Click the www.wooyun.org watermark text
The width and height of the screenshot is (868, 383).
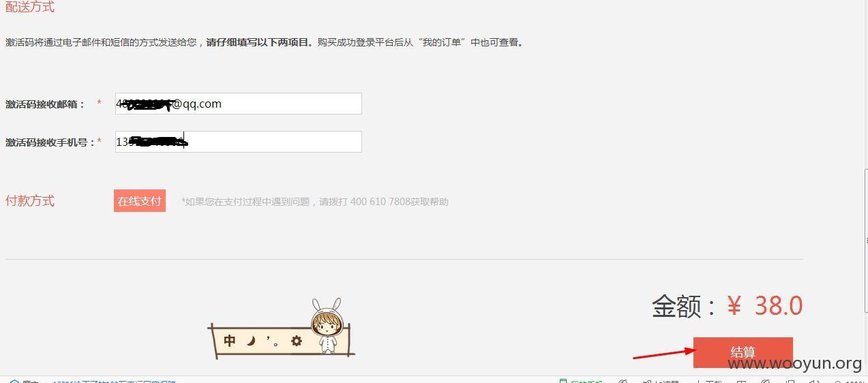(x=794, y=363)
